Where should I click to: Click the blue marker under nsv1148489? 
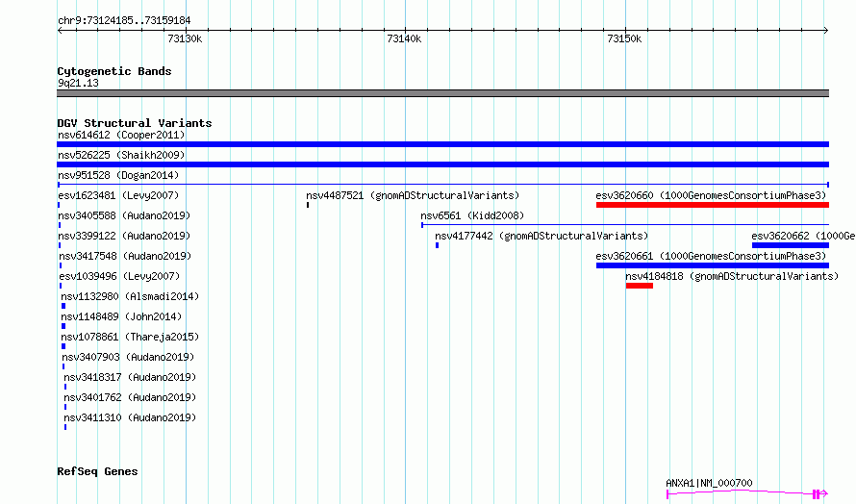click(x=63, y=326)
